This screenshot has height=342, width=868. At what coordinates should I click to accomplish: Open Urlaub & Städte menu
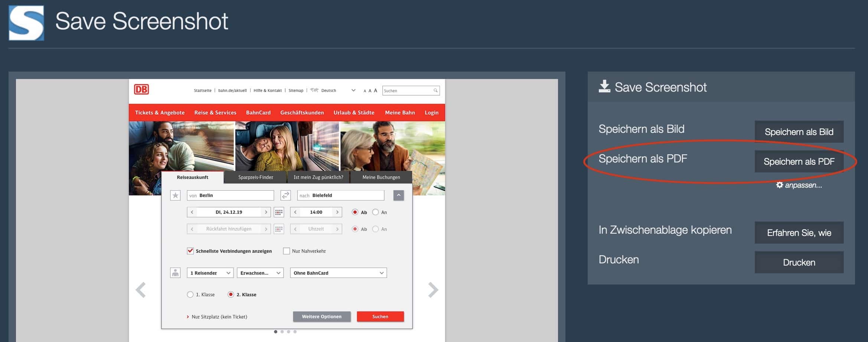click(x=354, y=112)
